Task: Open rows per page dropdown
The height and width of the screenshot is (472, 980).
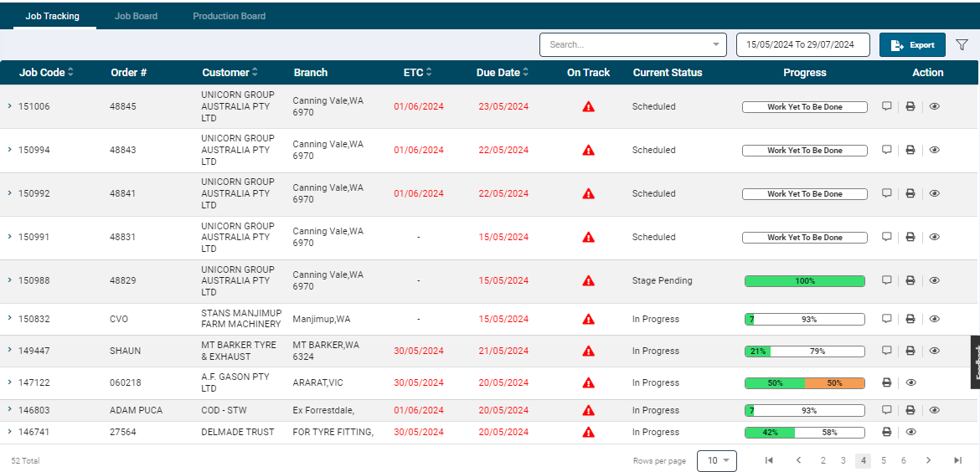Action: coord(717,460)
